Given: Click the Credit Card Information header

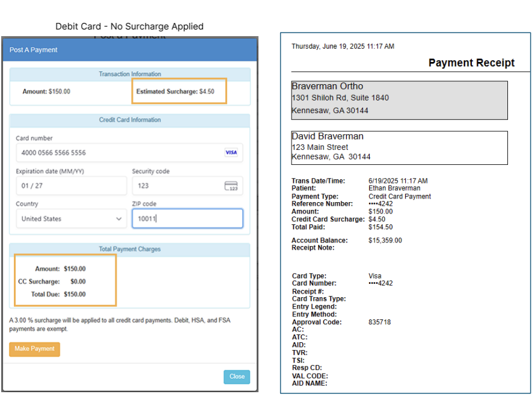Looking at the screenshot, I should pos(130,120).
